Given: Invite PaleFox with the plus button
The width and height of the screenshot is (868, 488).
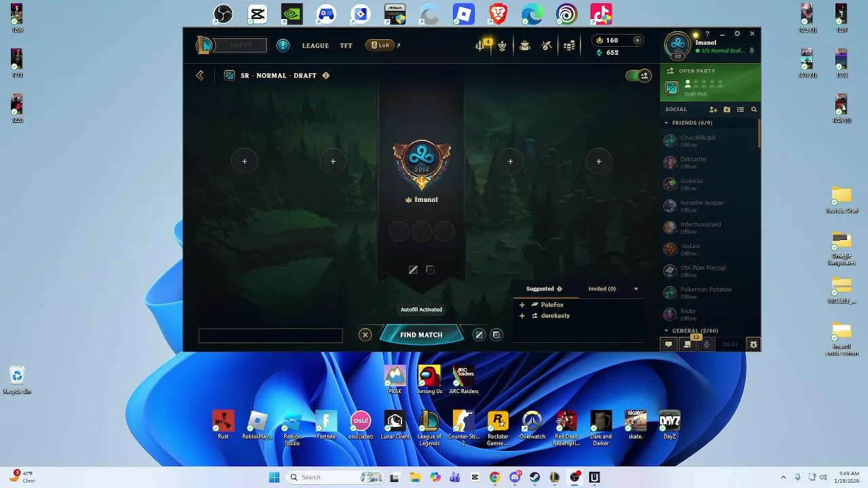Looking at the screenshot, I should click(x=522, y=305).
